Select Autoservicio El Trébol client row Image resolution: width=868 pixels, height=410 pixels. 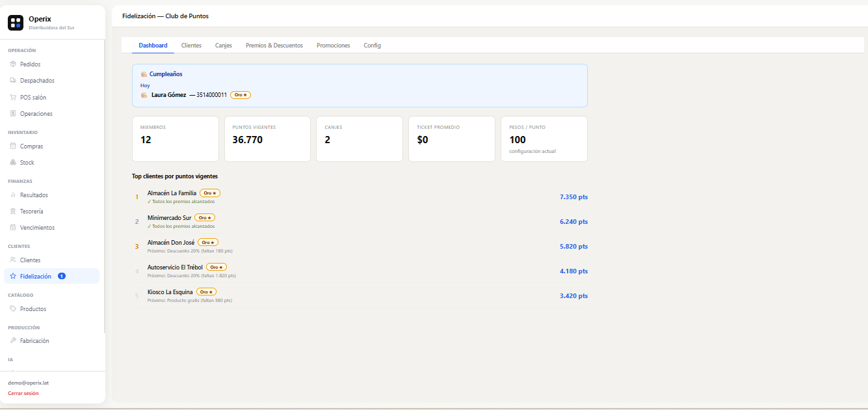coord(360,271)
